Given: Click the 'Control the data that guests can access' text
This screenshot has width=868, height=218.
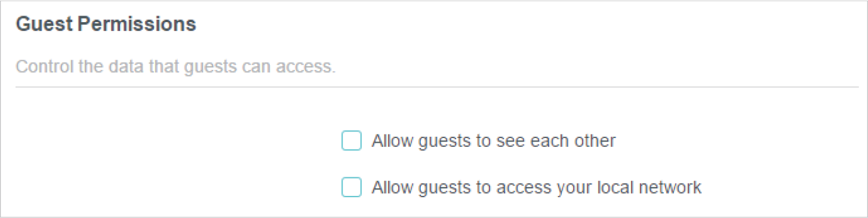Looking at the screenshot, I should coord(176,66).
